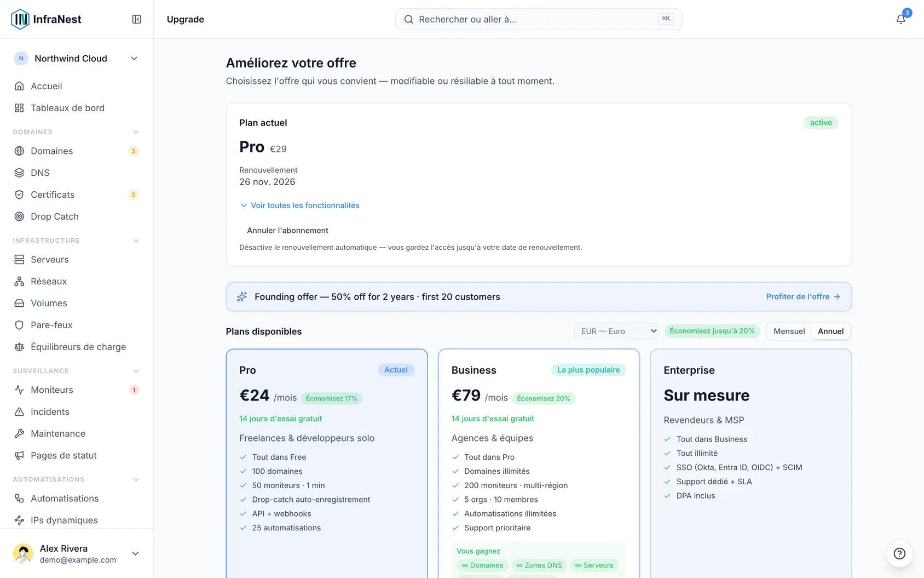924x578 pixels.
Task: Focus the Rechercher ou aller à search field
Action: tap(539, 19)
